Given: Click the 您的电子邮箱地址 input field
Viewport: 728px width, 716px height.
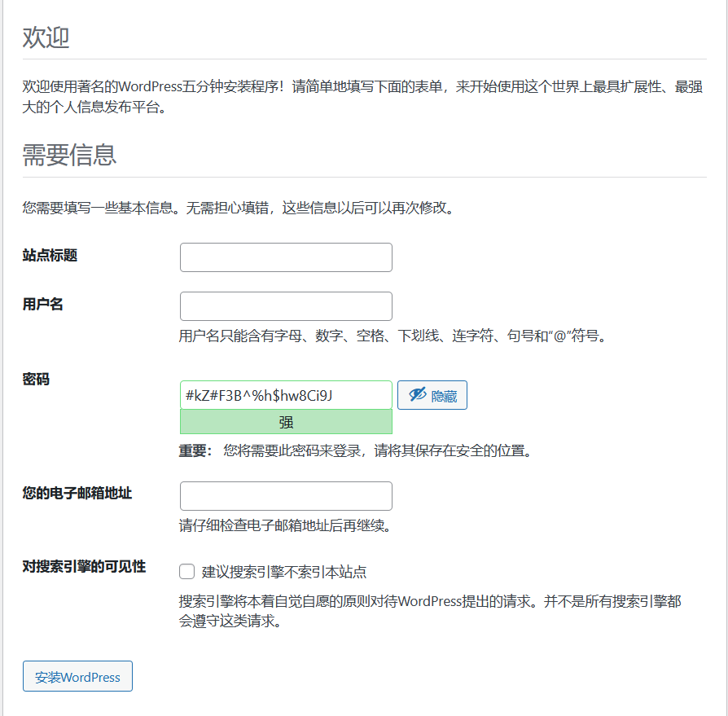Looking at the screenshot, I should 286,496.
